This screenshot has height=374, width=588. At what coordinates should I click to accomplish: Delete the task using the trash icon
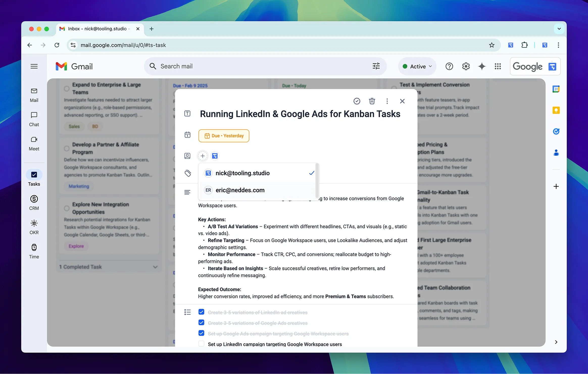tap(372, 101)
